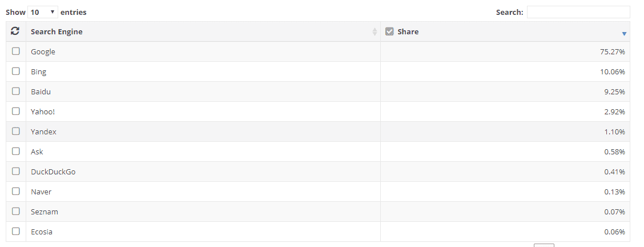
Task: Open the Show entries count dropdown
Action: coord(43,12)
